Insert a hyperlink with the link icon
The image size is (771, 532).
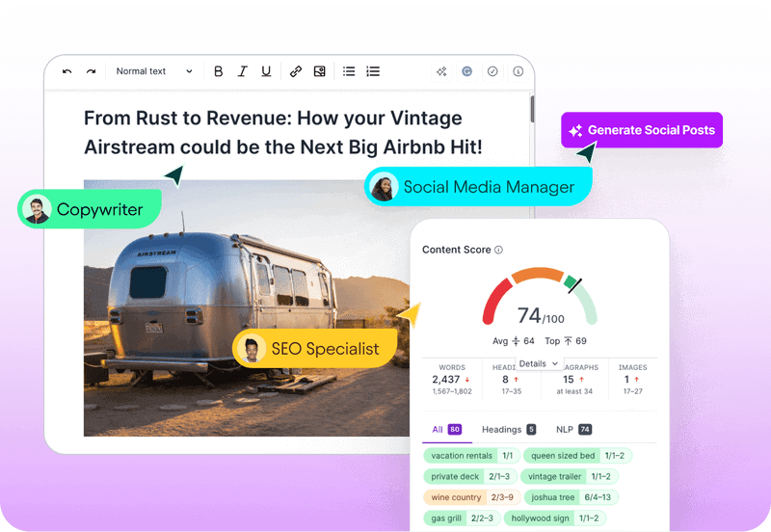pyautogui.click(x=296, y=71)
